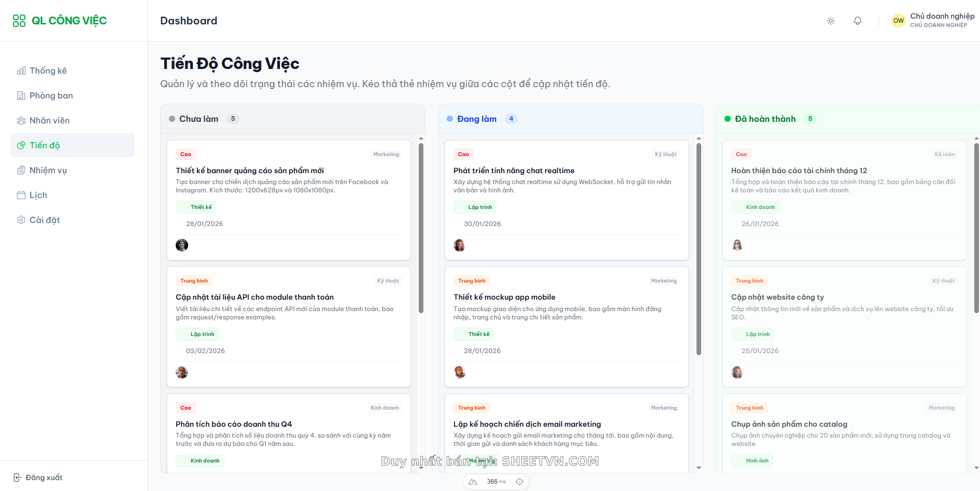This screenshot has width=980, height=491.
Task: Click the Cài đặt gear icon
Action: coord(21,220)
